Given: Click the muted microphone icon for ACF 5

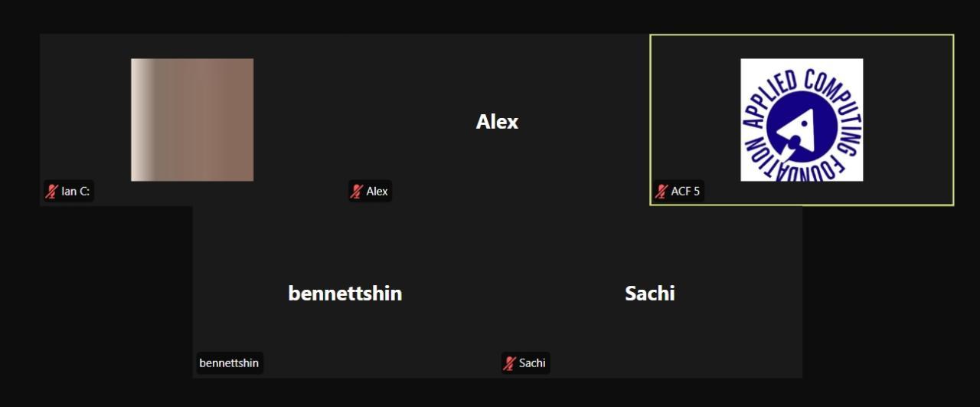Looking at the screenshot, I should [661, 192].
